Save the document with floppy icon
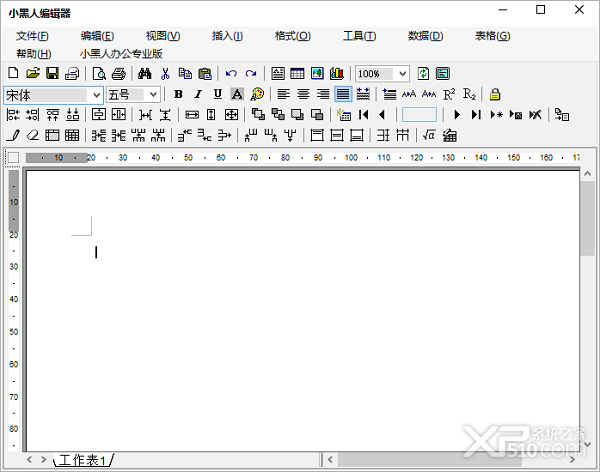This screenshot has height=472, width=600. click(52, 73)
